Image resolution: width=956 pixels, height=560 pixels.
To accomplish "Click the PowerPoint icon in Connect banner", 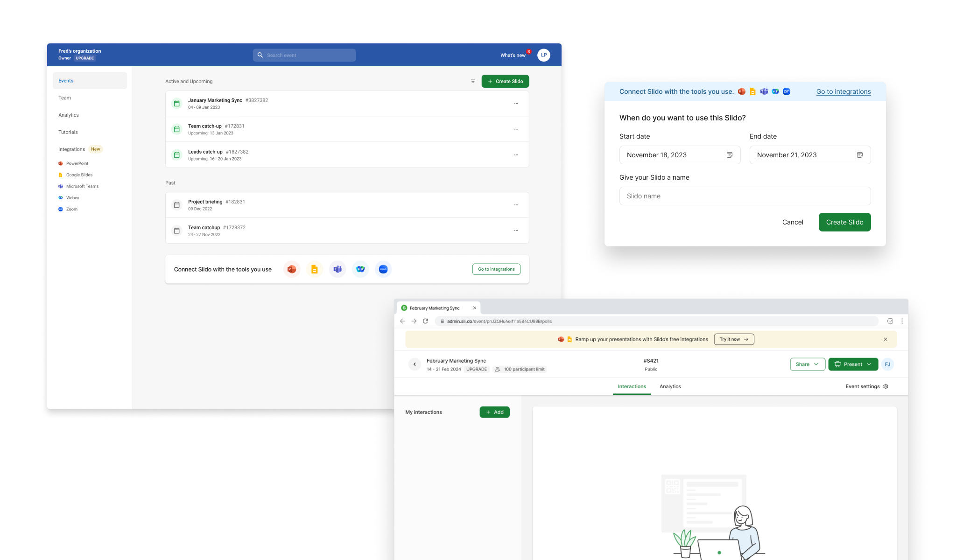I will [292, 269].
